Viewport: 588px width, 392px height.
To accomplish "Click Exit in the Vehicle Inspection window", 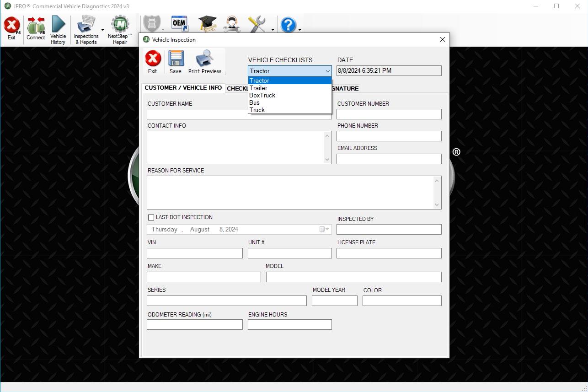I will (x=153, y=61).
